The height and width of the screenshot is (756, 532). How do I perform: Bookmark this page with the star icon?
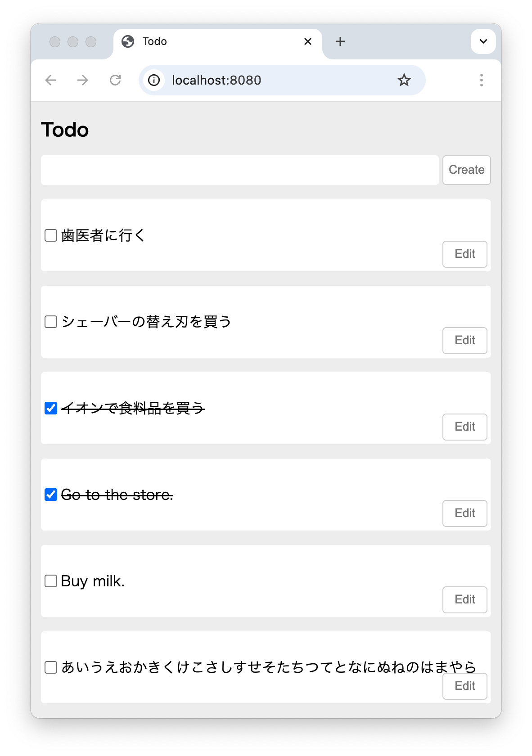pyautogui.click(x=404, y=80)
